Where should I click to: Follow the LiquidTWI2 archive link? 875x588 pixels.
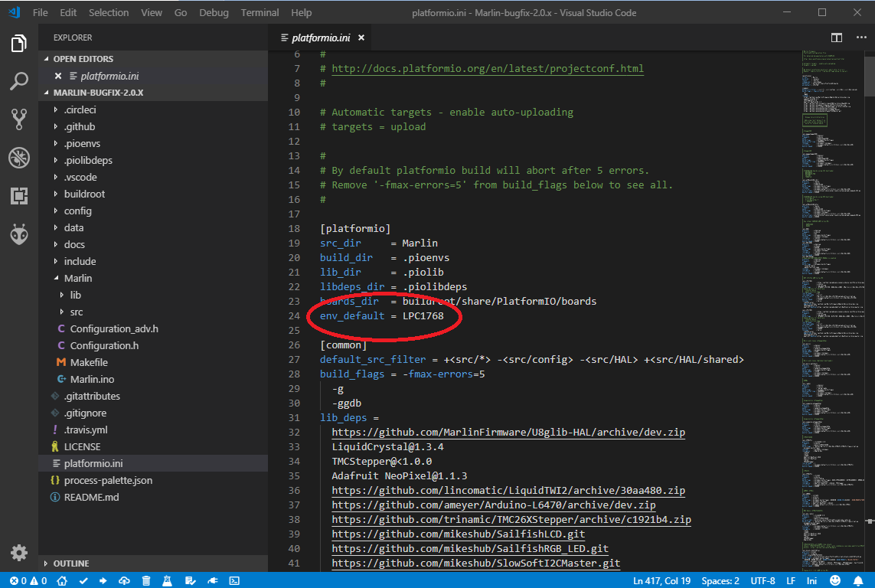point(508,490)
